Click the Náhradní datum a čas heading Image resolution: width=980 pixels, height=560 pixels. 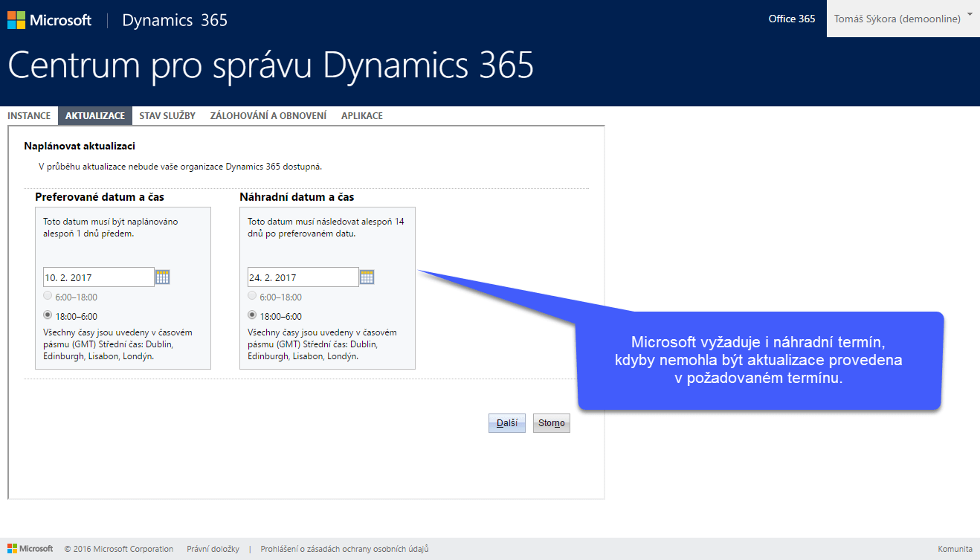(x=297, y=197)
